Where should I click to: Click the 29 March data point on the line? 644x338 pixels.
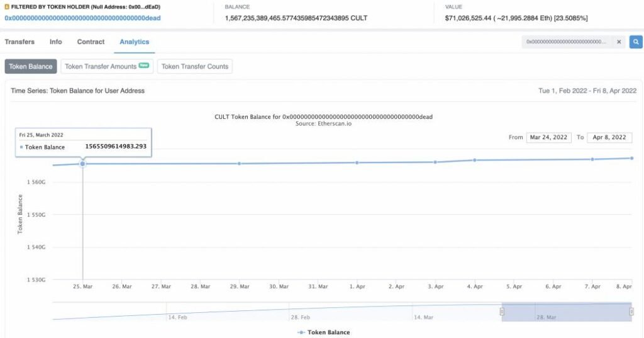240,163
